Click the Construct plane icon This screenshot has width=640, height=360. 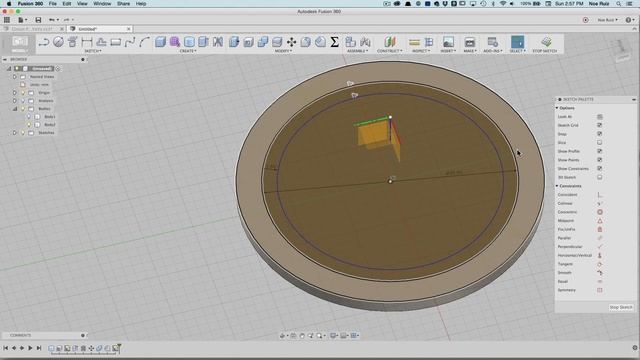(390, 42)
